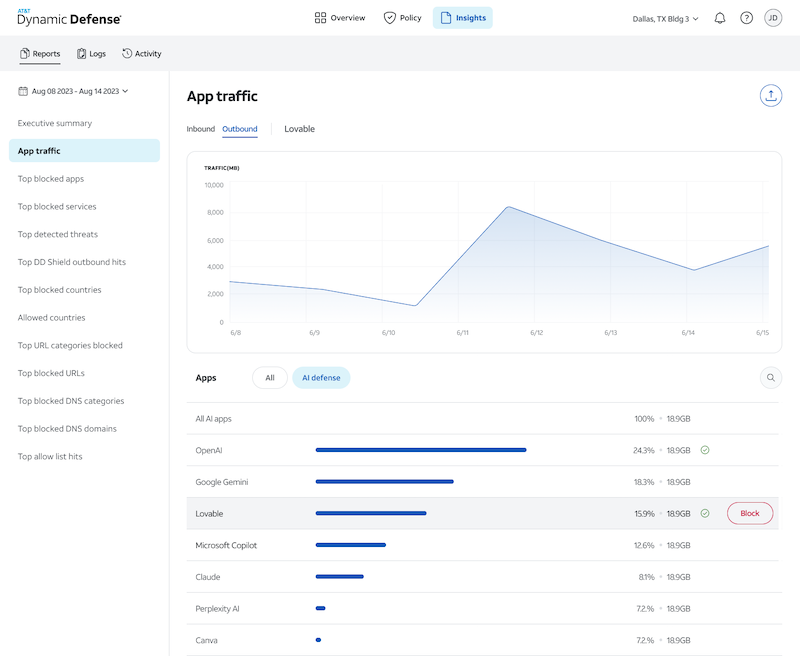Image resolution: width=800 pixels, height=656 pixels.
Task: Click the Google Gemini traffic bar
Action: click(384, 482)
